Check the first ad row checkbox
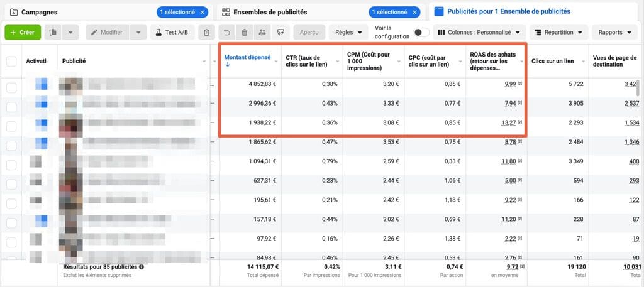Image resolution: width=644 pixels, height=287 pixels. pyautogui.click(x=11, y=87)
